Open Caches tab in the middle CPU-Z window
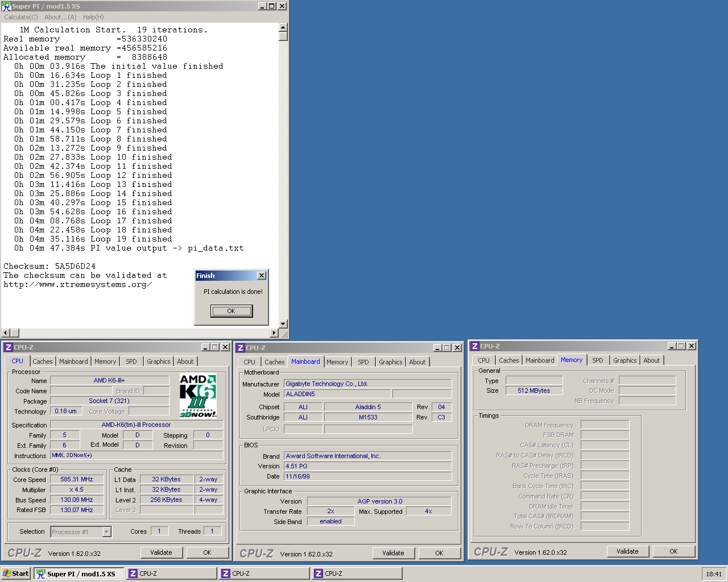 (275, 362)
